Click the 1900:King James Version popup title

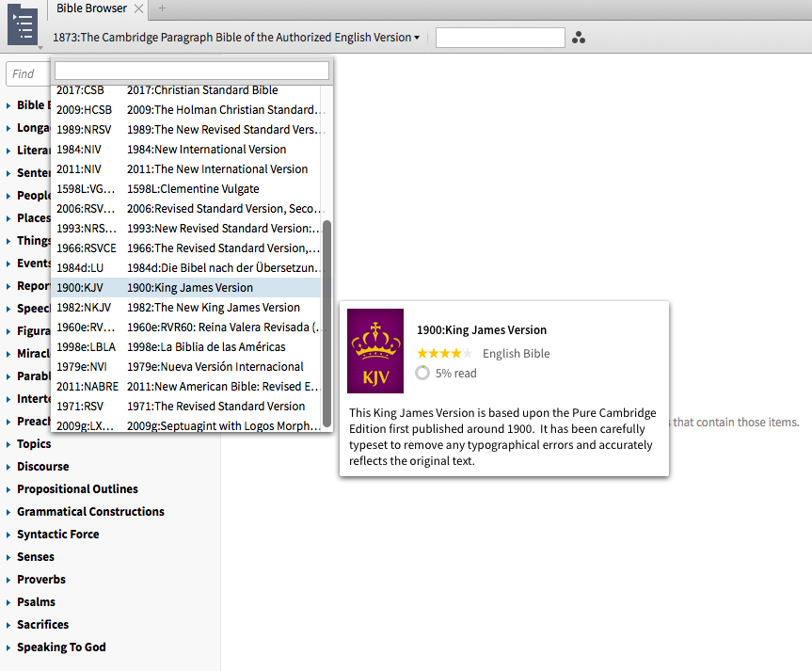click(x=482, y=330)
